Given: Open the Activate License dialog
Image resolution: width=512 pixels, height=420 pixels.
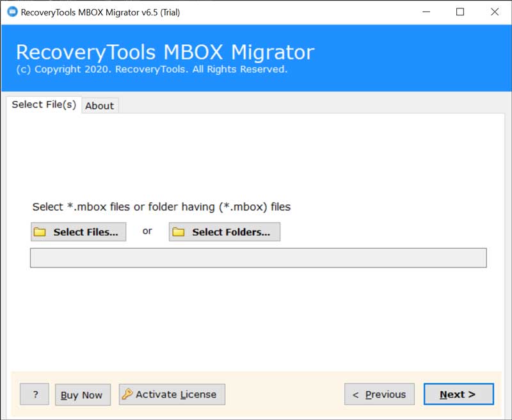Looking at the screenshot, I should coord(172,394).
